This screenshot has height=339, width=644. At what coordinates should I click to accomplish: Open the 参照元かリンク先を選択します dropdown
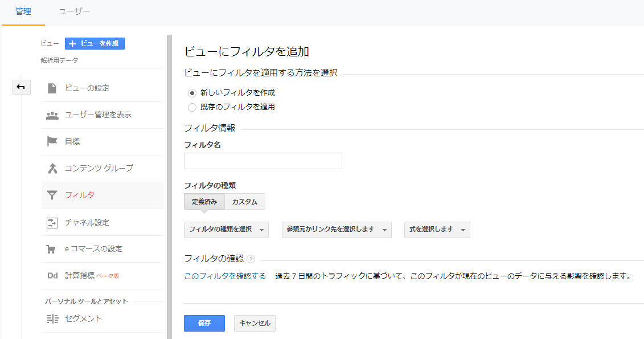click(337, 230)
